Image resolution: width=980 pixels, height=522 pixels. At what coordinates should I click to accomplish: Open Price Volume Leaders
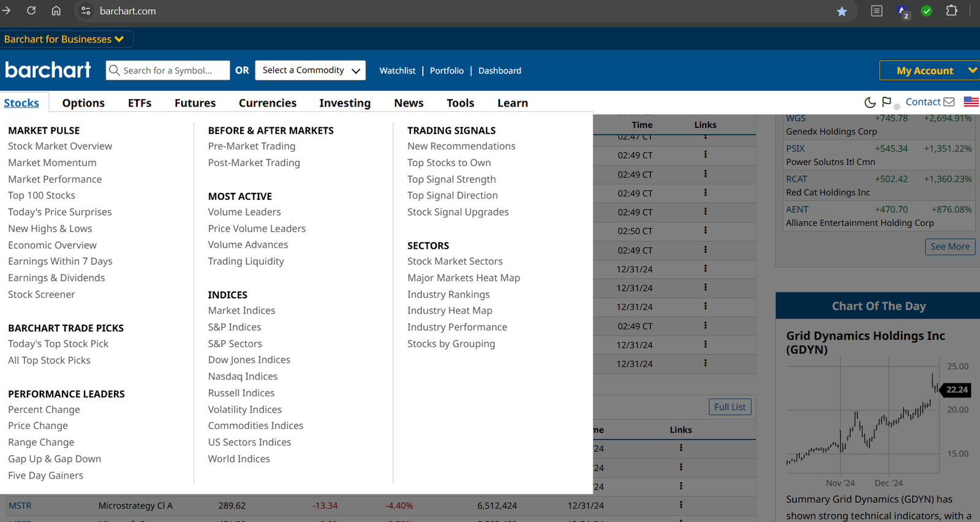[x=257, y=228]
